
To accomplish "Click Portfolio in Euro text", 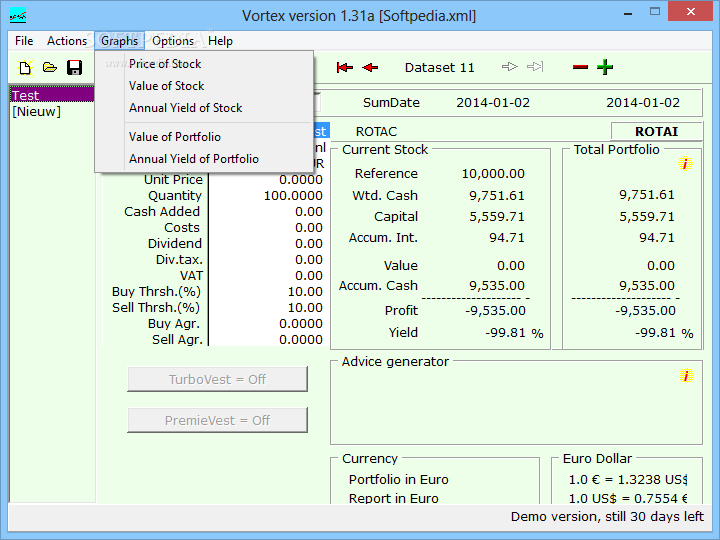I will [399, 479].
